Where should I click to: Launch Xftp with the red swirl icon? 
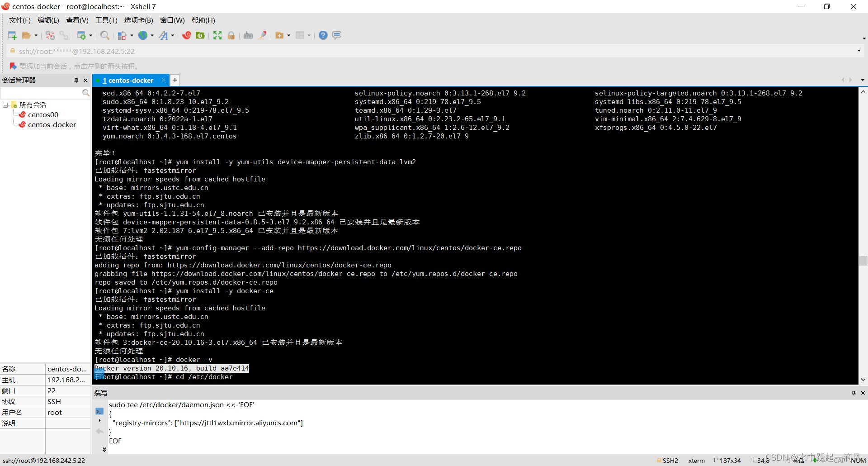(x=187, y=35)
